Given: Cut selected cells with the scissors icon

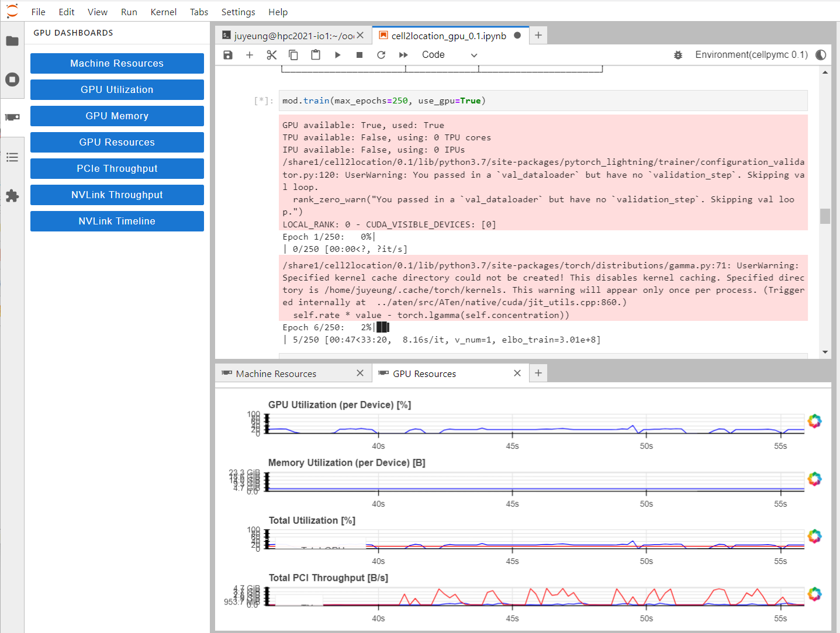Looking at the screenshot, I should click(x=271, y=54).
